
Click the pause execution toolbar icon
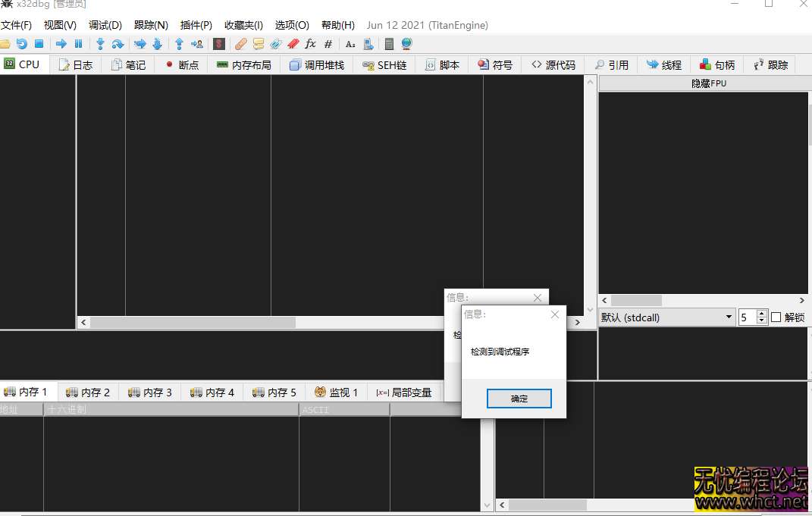[78, 44]
